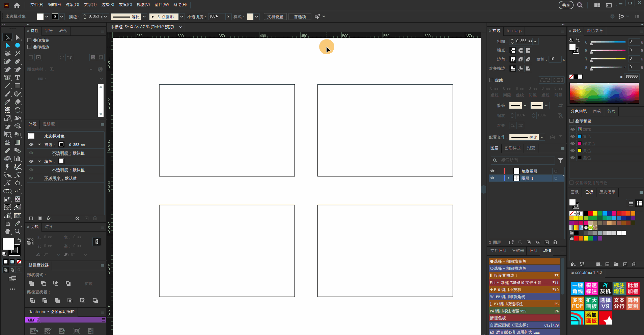Image resolution: width=644 pixels, height=335 pixels.
Task: Click the 文档设置 button
Action: (275, 17)
